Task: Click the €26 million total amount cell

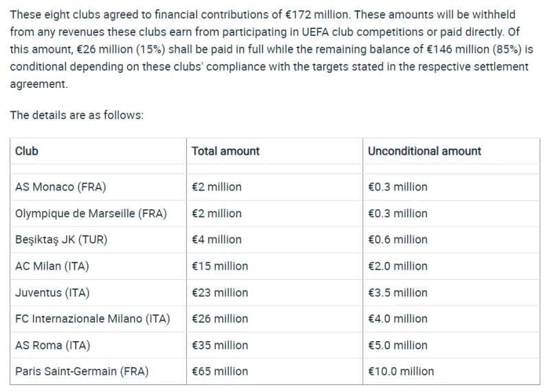Action: point(219,319)
